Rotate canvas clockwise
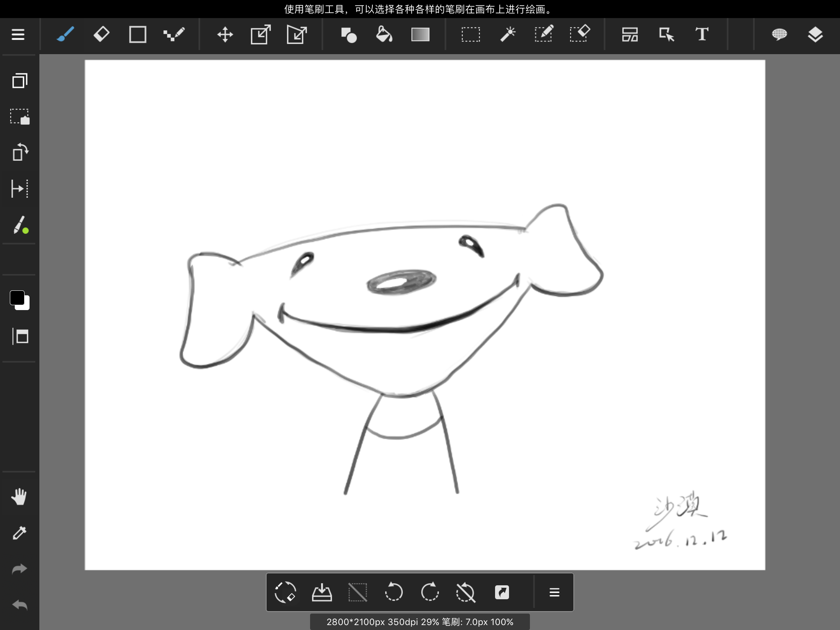840x630 pixels. 430,592
